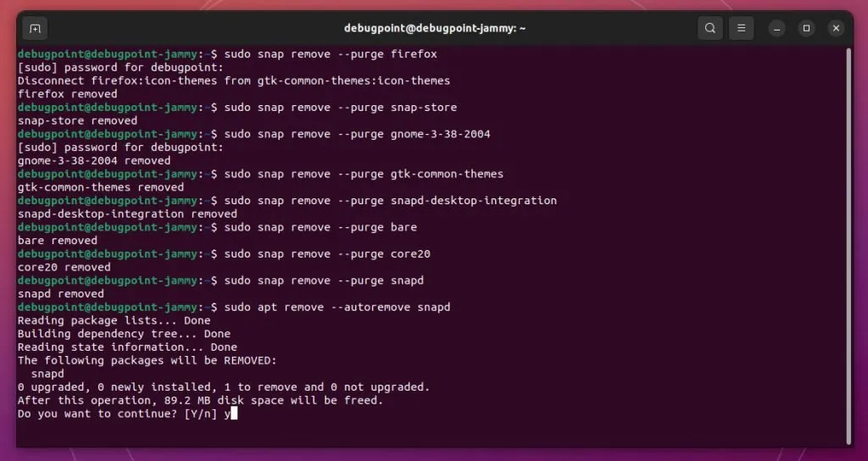Viewport: 868px width, 461px height.
Task: Click the 'Reading state information... Done' line
Action: click(127, 347)
